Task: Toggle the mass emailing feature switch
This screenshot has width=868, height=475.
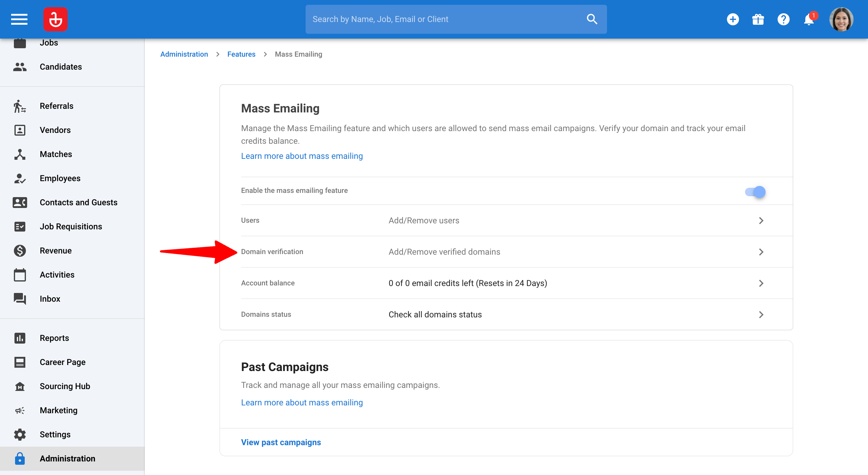Action: point(755,192)
